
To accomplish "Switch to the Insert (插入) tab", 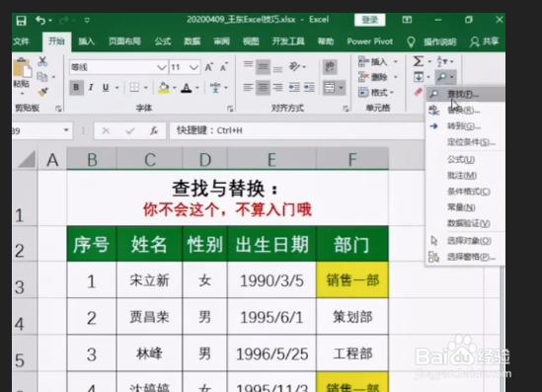I will (x=87, y=41).
